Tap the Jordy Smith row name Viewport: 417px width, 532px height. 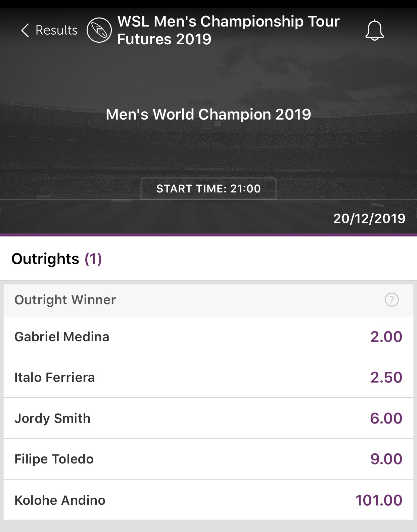[x=52, y=419]
